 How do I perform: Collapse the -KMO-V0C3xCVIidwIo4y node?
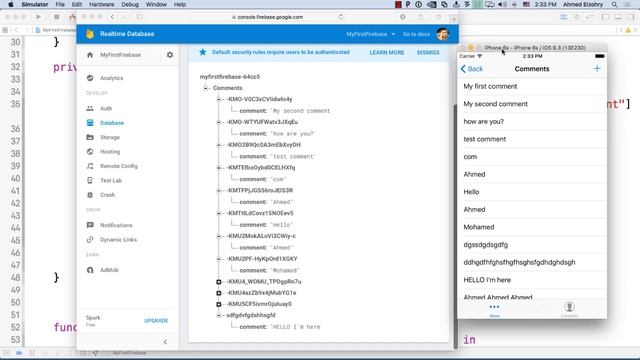point(219,99)
